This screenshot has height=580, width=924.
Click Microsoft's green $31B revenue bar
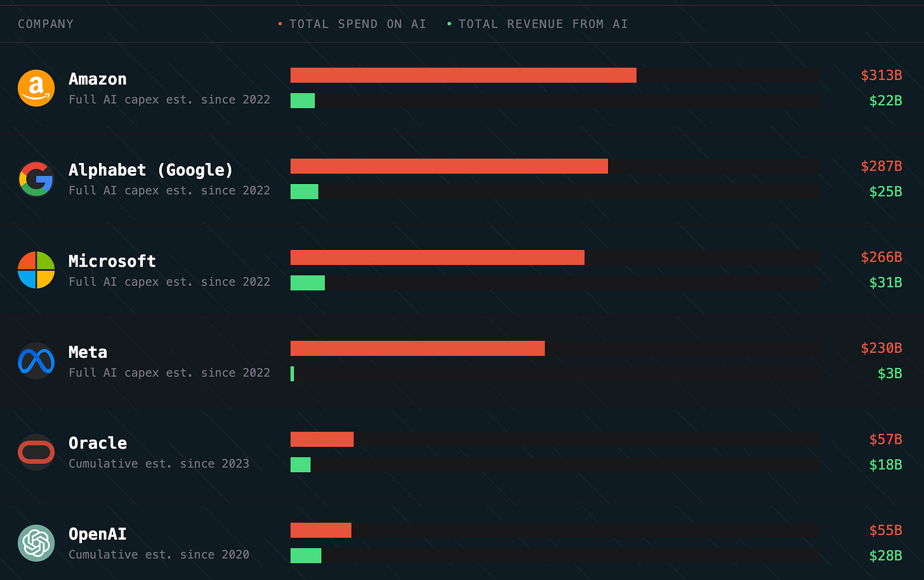point(308,282)
